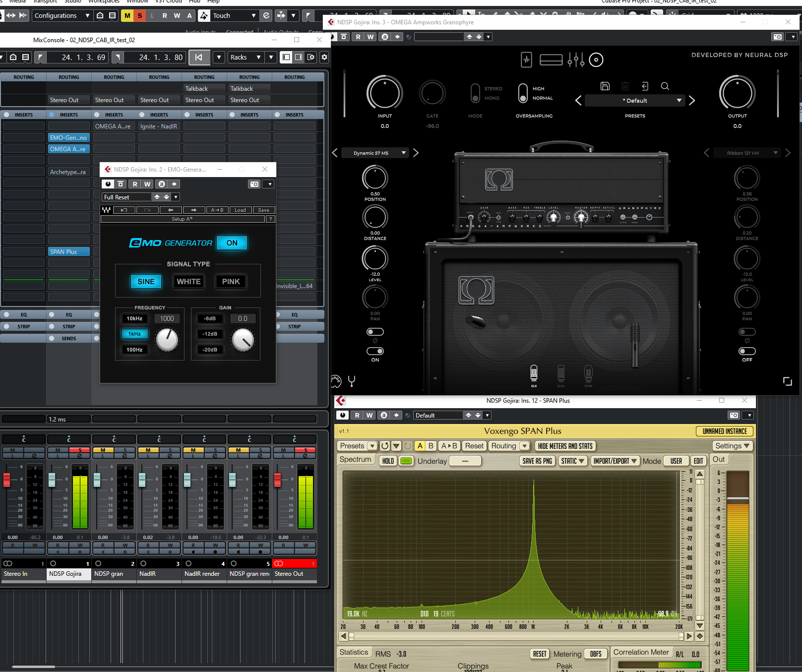The width and height of the screenshot is (802, 672).
Task: Search presets with the magnifier icon
Action: click(x=665, y=86)
